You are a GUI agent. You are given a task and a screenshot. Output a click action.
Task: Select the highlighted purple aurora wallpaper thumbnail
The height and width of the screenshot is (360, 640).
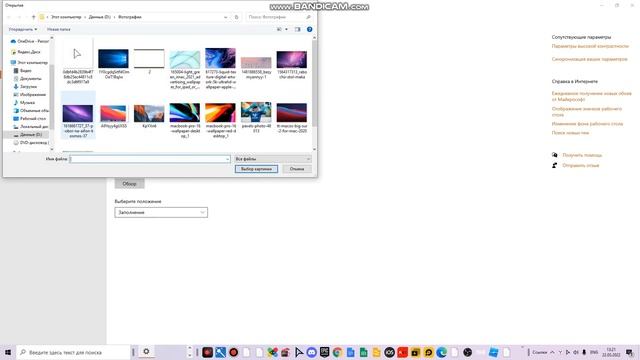[78, 114]
